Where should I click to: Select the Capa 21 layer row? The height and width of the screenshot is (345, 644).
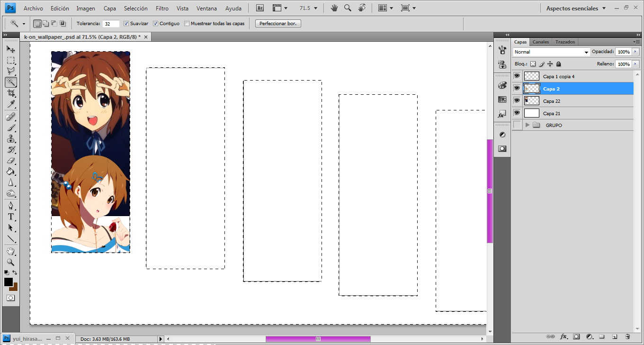point(573,113)
